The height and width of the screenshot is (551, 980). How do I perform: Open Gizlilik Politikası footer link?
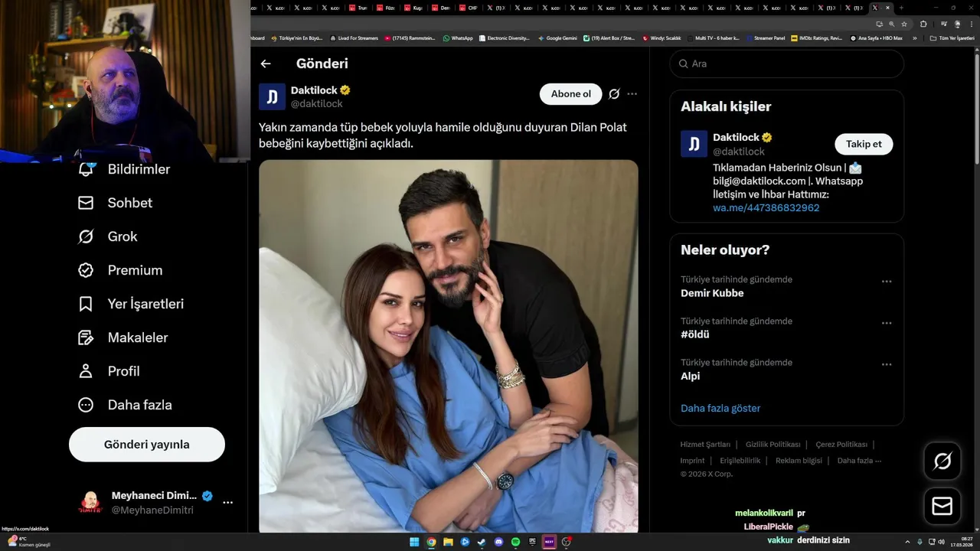click(773, 445)
